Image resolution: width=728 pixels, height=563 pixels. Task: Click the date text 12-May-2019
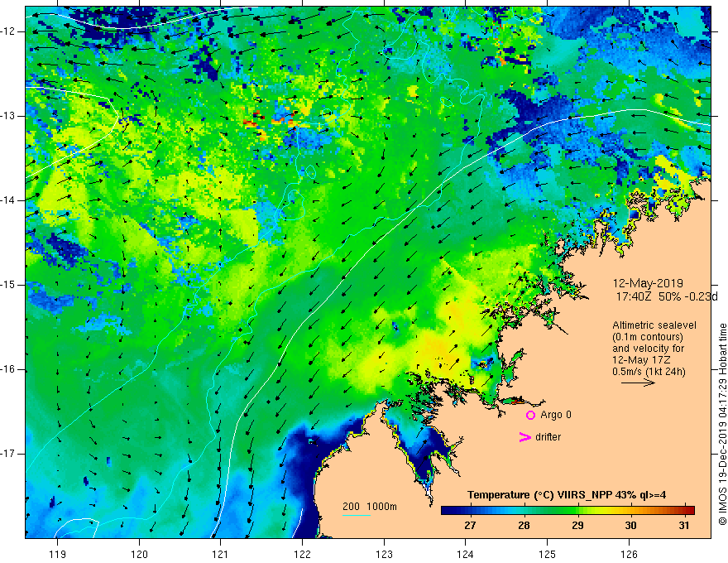pos(648,283)
